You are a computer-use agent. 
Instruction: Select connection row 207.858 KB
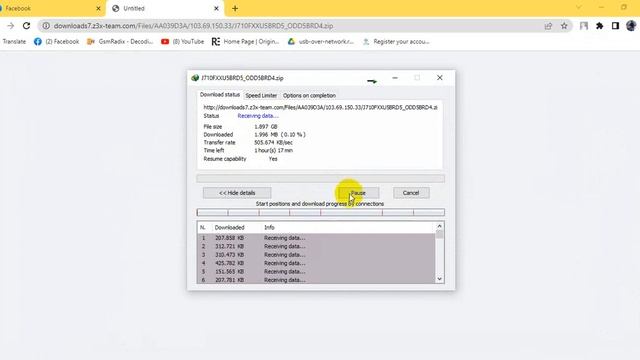tap(316, 238)
